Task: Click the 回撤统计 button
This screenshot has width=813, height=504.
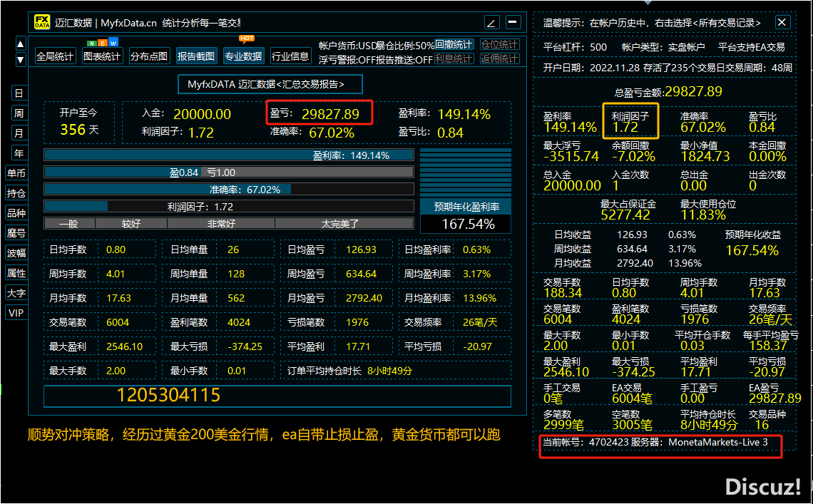Action: coord(454,45)
